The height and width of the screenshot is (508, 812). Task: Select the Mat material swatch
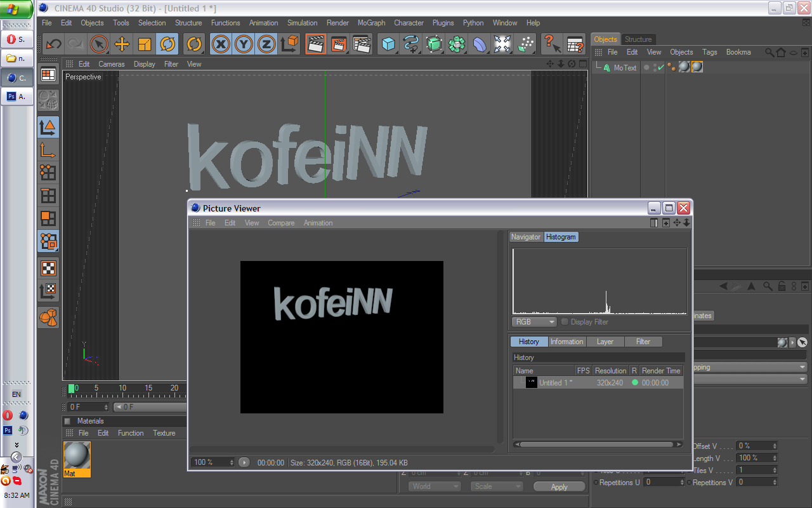pos(77,459)
